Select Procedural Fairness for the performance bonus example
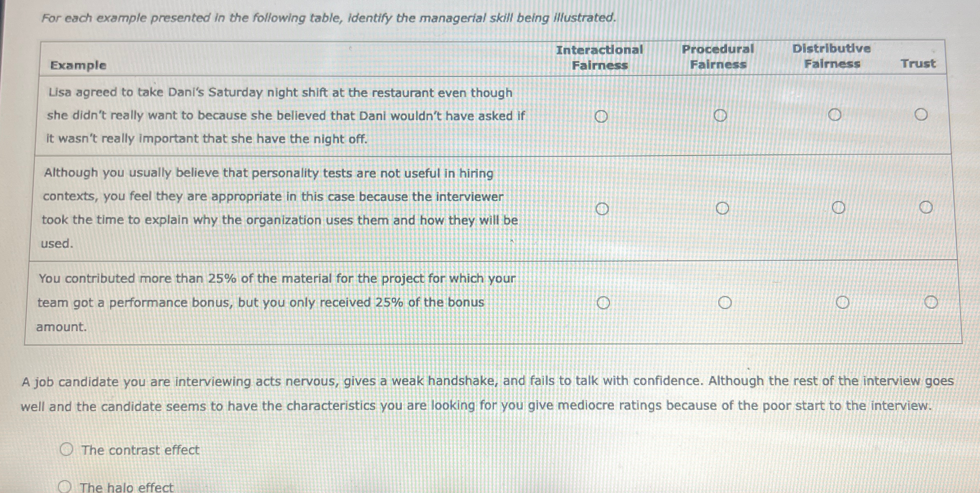The width and height of the screenshot is (980, 493). click(x=725, y=302)
